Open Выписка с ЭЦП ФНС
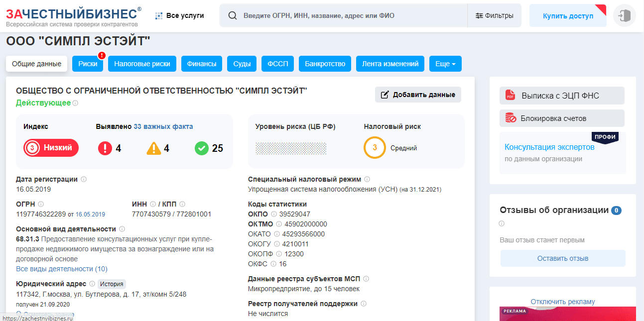The width and height of the screenshot is (644, 321). [561, 96]
